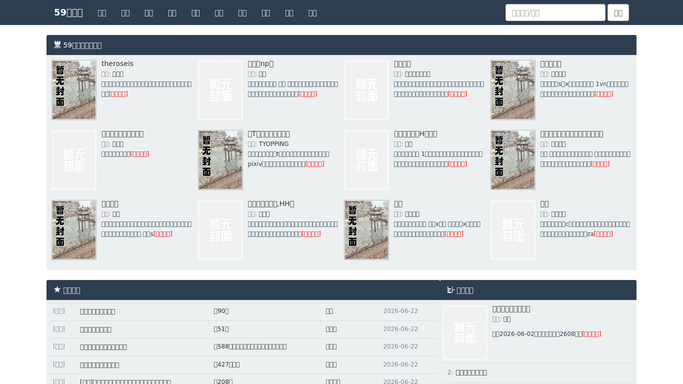Click the red bracketed link in the theroseis card
The width and height of the screenshot is (683, 384).
[x=118, y=94]
